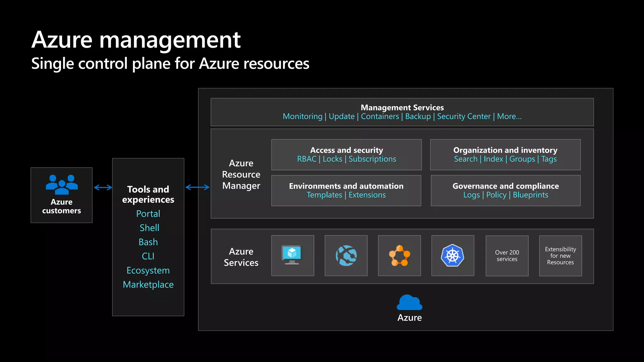Click Monitoring in Management Services

click(303, 116)
